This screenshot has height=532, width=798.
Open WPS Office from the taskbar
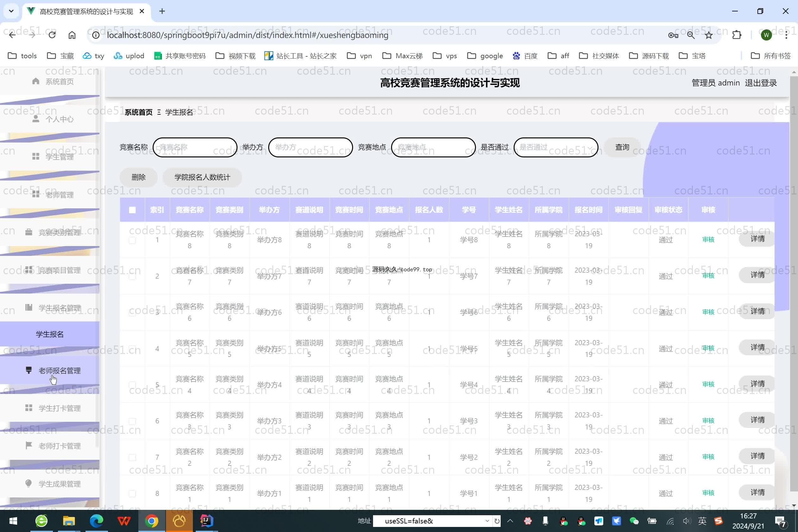[x=124, y=521]
